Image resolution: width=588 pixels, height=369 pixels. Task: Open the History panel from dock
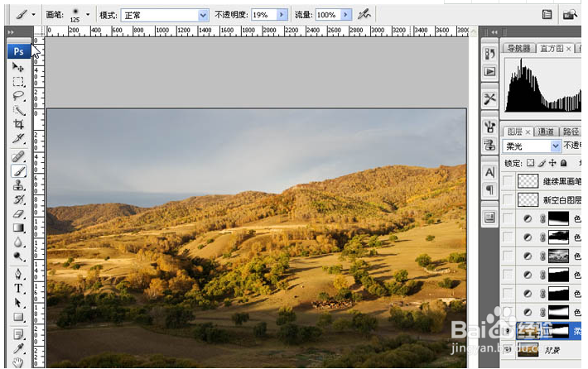(x=489, y=54)
